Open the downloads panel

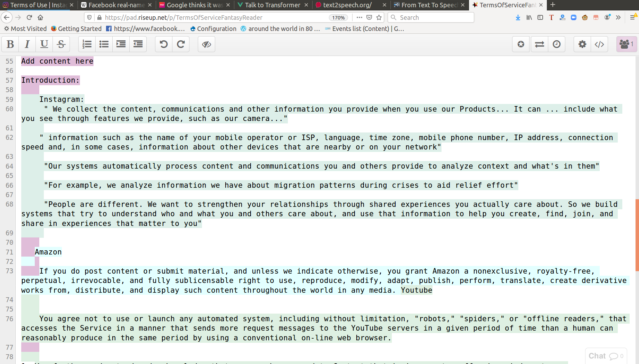(x=518, y=17)
